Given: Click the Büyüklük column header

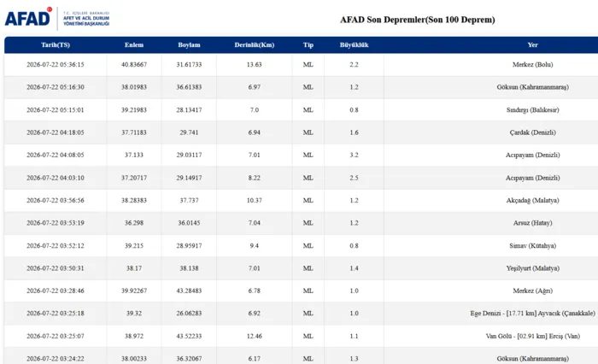Looking at the screenshot, I should [x=354, y=45].
